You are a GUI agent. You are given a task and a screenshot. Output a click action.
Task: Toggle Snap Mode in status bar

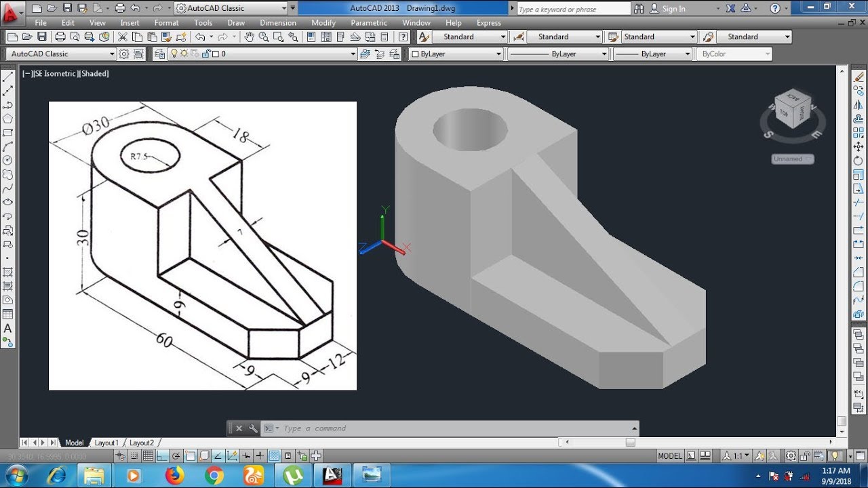coord(135,456)
